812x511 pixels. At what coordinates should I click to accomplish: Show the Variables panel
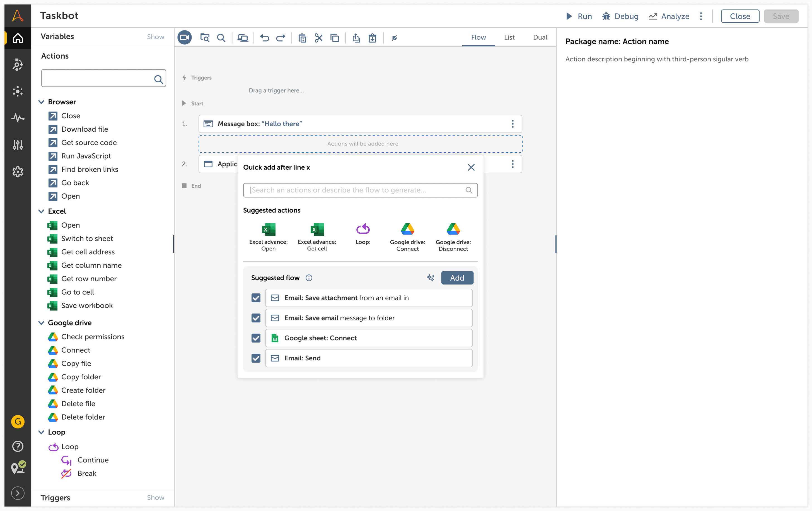tap(155, 37)
